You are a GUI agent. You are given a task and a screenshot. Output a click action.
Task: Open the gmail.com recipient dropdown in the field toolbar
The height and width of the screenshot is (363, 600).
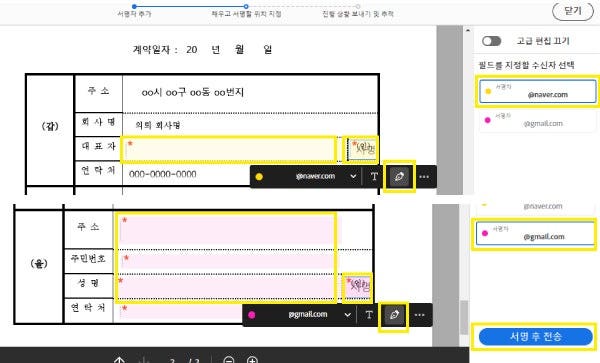point(347,315)
